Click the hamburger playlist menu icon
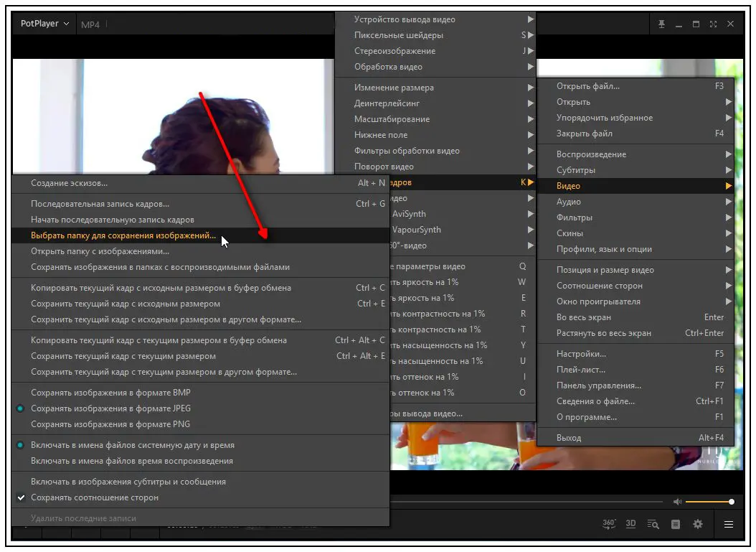Screen dimensions: 756x552 729,524
